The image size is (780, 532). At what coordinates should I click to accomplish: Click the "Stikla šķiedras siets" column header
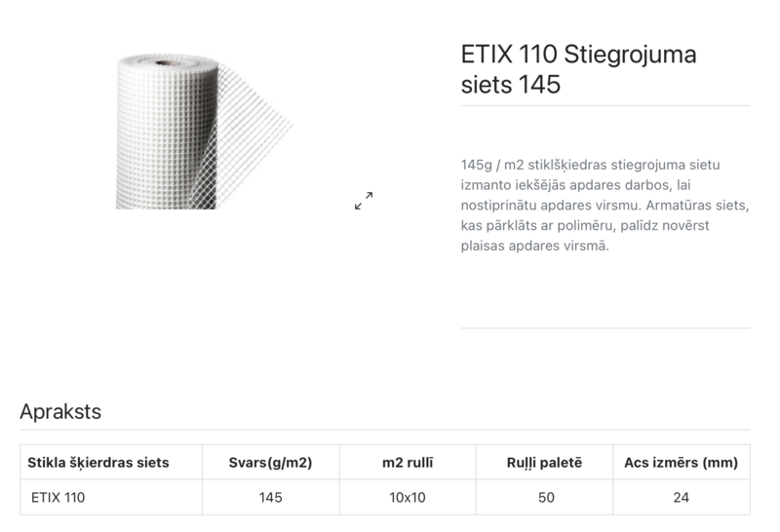pos(98,462)
